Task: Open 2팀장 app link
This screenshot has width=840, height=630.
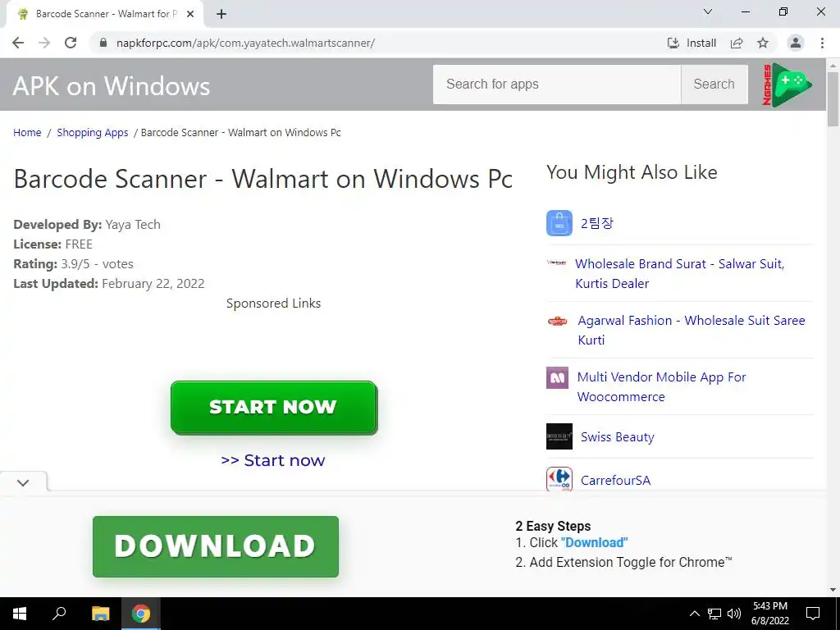Action: pos(597,223)
